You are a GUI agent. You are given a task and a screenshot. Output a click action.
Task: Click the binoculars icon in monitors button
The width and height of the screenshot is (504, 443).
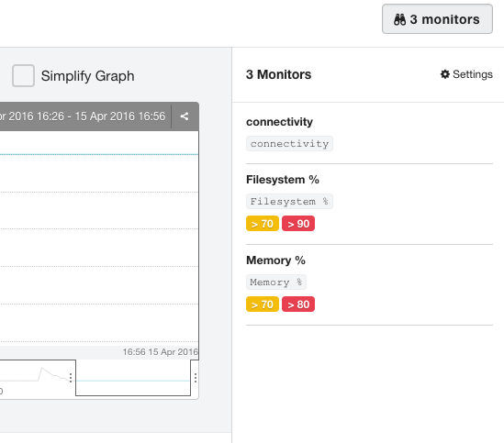click(x=399, y=19)
